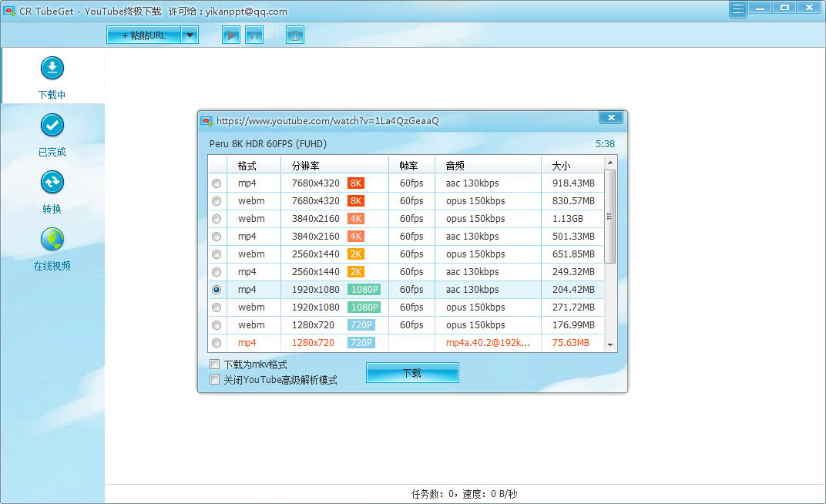Select the webm 3840x2160 1.13GB radio button
Image resolution: width=826 pixels, height=504 pixels.
point(217,219)
